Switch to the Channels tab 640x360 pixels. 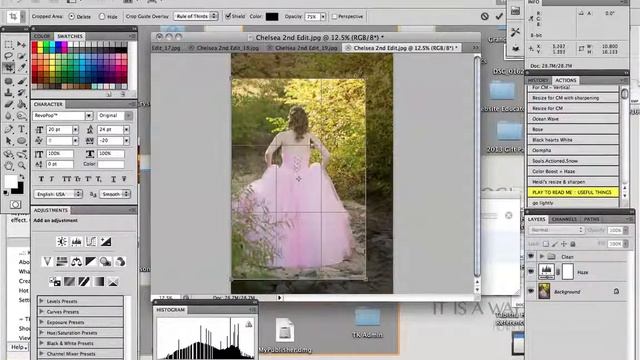click(x=564, y=219)
